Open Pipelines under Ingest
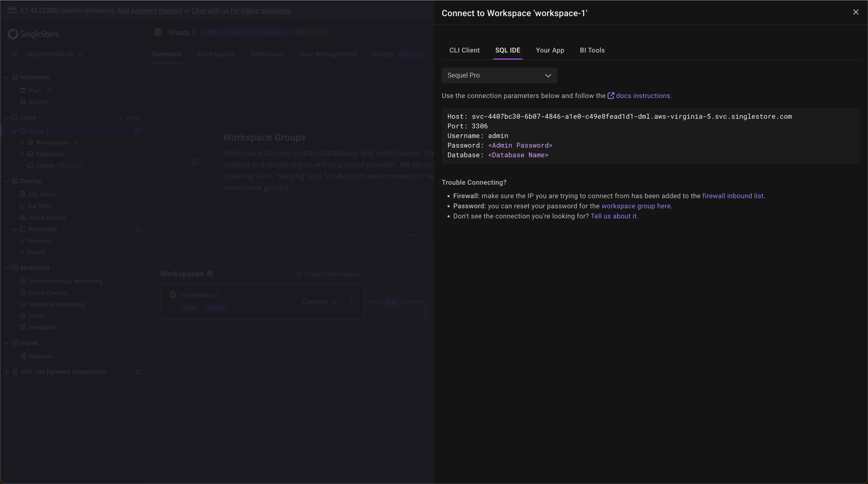 (x=40, y=356)
